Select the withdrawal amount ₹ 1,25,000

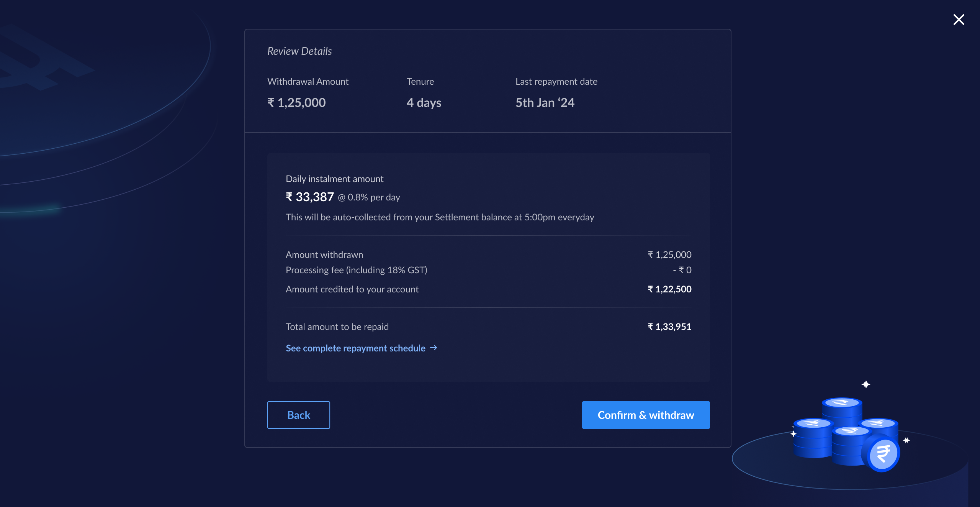(296, 103)
